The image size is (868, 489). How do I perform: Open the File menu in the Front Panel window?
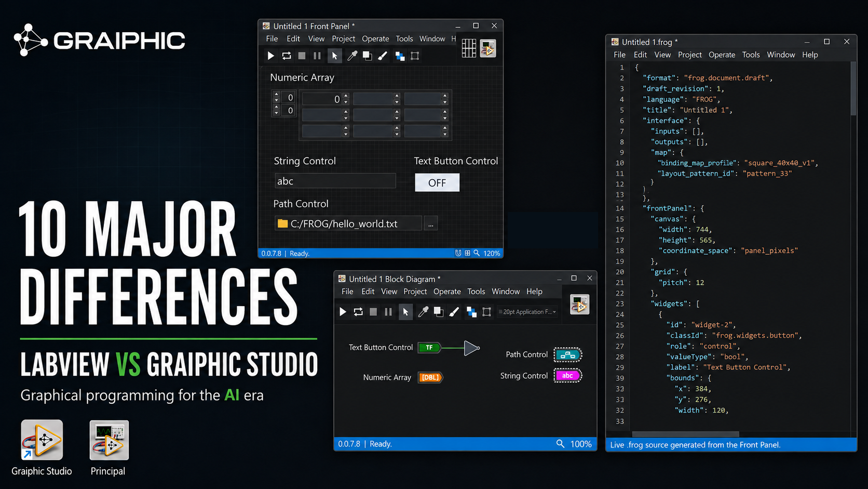click(272, 39)
